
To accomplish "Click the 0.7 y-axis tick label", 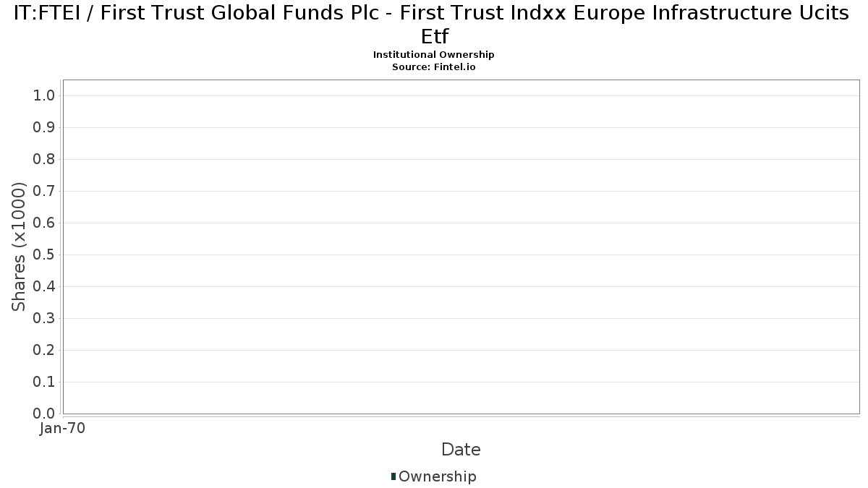I will tap(45, 192).
